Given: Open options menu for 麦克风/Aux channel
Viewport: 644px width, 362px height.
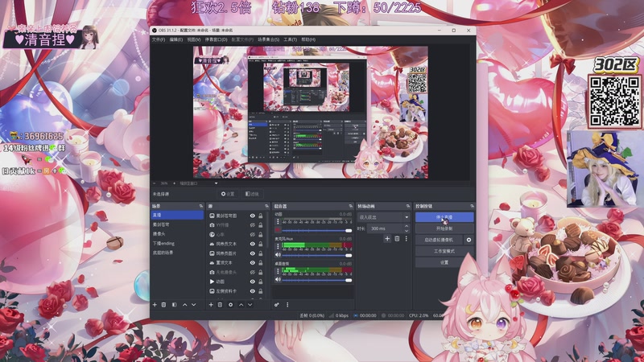Looking at the screenshot, I should click(278, 246).
